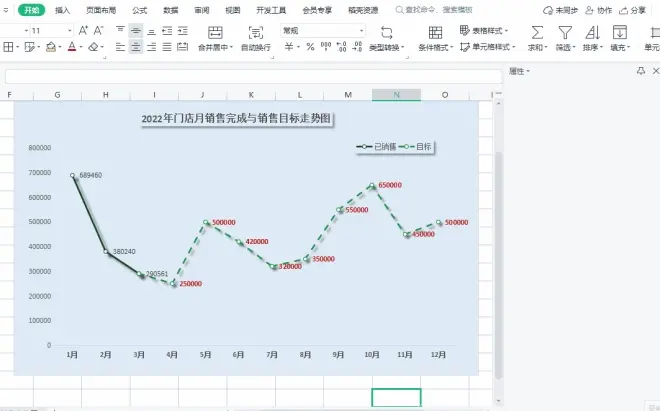Image resolution: width=660 pixels, height=411 pixels.
Task: Switch to the 开发工具 tab
Action: coord(271,10)
